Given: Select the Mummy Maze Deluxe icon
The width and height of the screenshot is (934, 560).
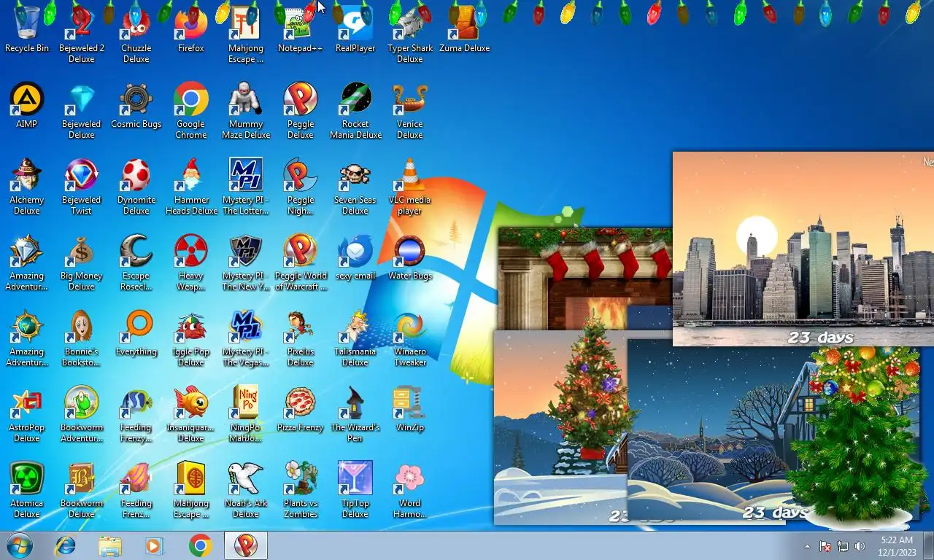Looking at the screenshot, I should click(x=246, y=110).
